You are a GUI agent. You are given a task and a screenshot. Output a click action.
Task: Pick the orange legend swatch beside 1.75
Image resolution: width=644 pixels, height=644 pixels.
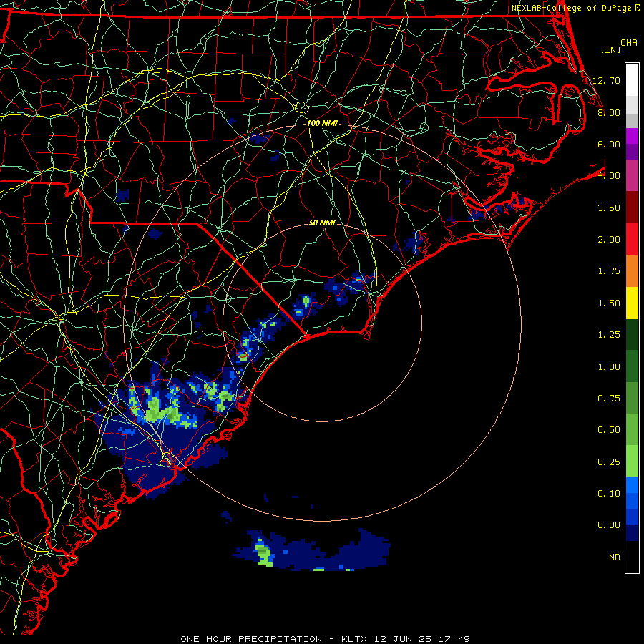632,271
